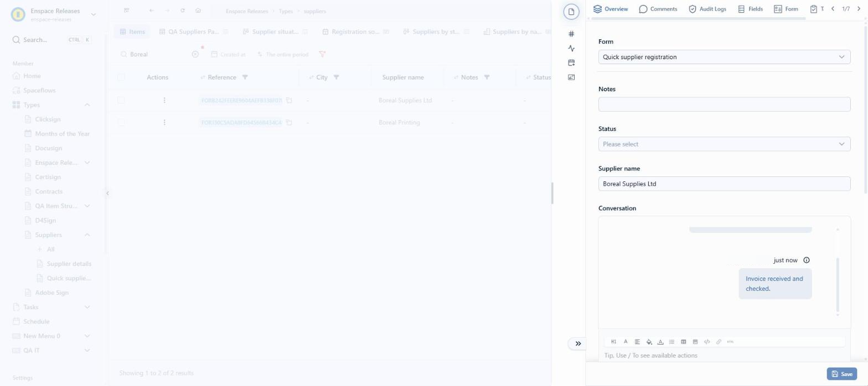Viewport: 868px width, 386px height.
Task: Click the text align icon in editor
Action: (x=637, y=342)
